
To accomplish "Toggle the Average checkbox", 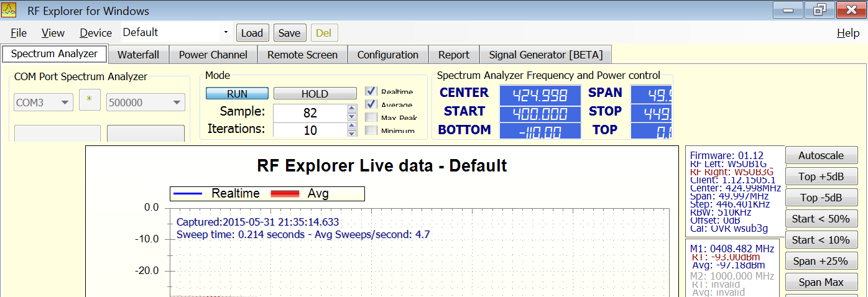I will pos(371,104).
